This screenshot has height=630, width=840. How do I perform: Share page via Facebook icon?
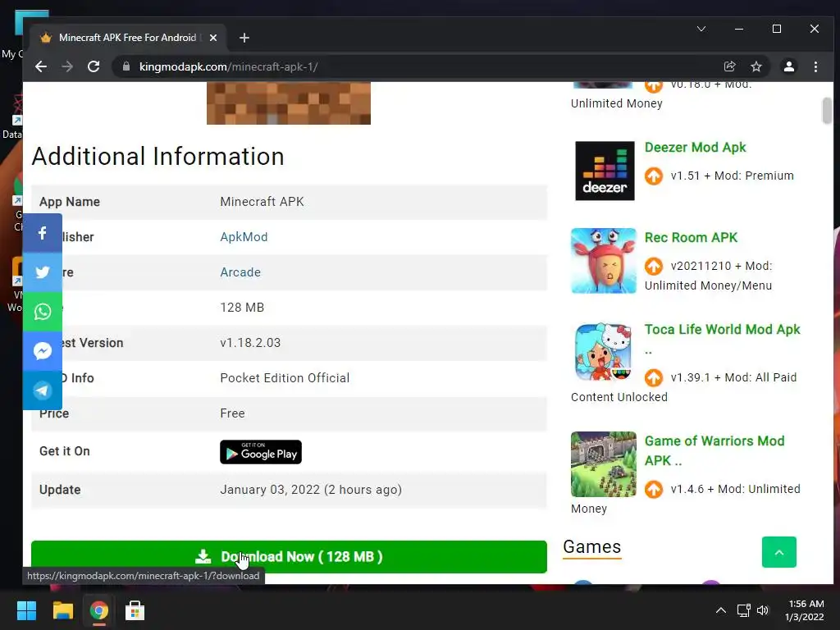[43, 233]
